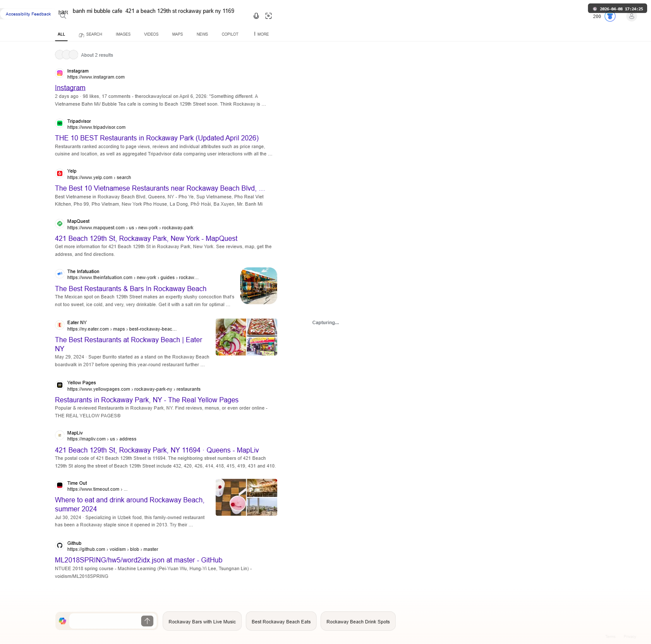Click the ny.eater.com maps URL breadcrumb

122,329
